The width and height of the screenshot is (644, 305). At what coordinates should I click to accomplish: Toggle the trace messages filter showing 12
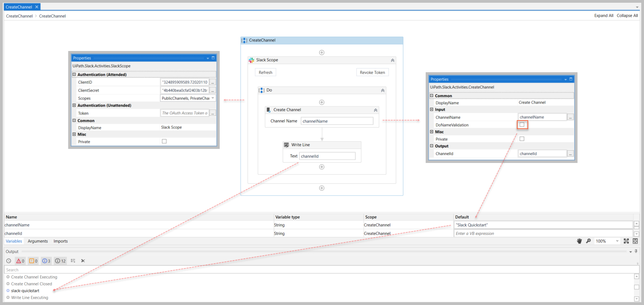(60, 261)
